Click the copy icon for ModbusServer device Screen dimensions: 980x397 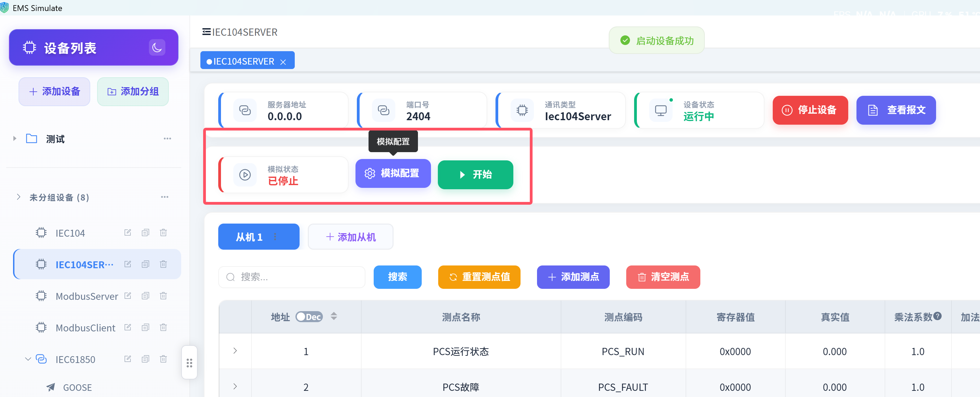[x=145, y=296]
